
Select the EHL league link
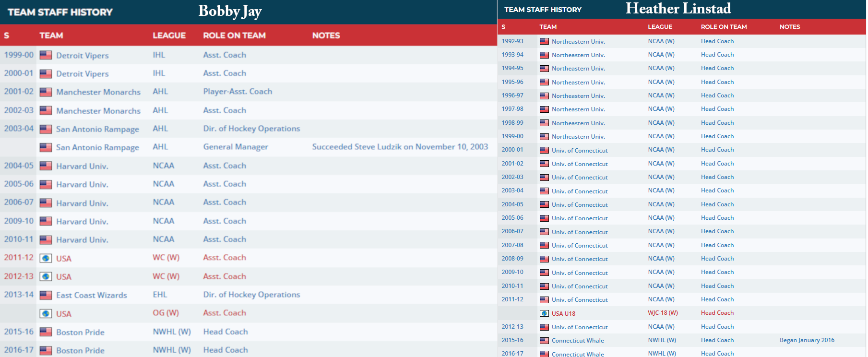(x=160, y=295)
